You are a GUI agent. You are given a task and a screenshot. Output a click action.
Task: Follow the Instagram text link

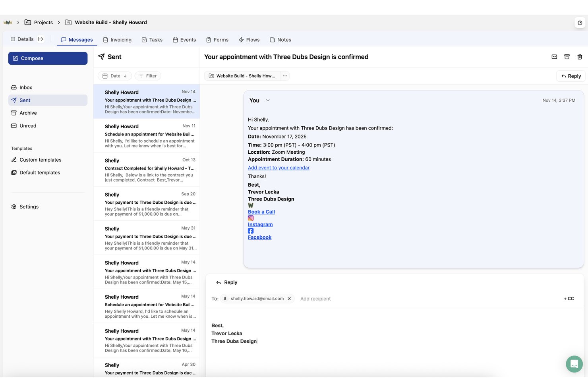pyautogui.click(x=260, y=224)
